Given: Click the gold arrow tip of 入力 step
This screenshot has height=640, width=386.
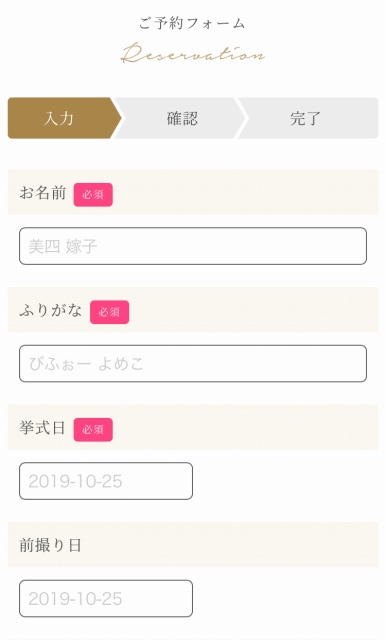Looking at the screenshot, I should tap(115, 118).
